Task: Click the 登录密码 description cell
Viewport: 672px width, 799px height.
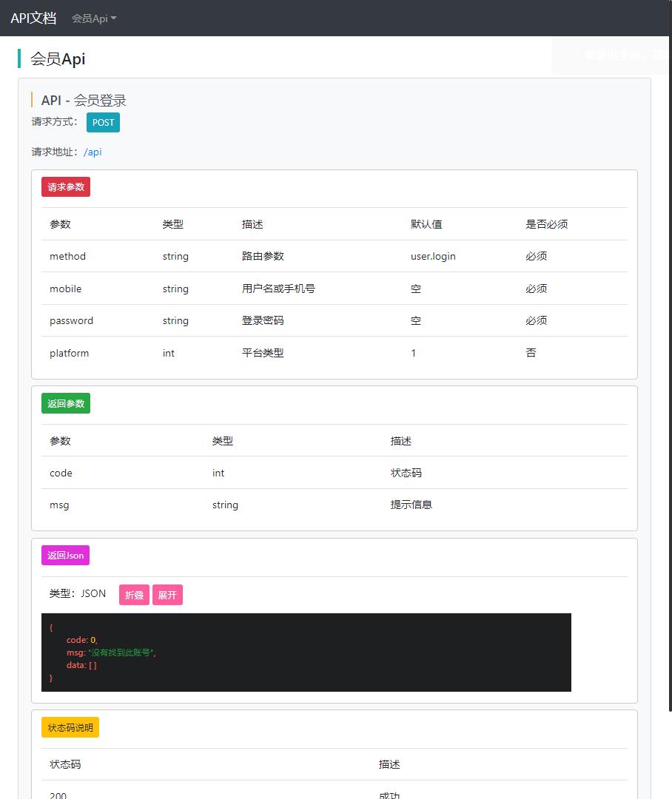Action: pos(263,320)
